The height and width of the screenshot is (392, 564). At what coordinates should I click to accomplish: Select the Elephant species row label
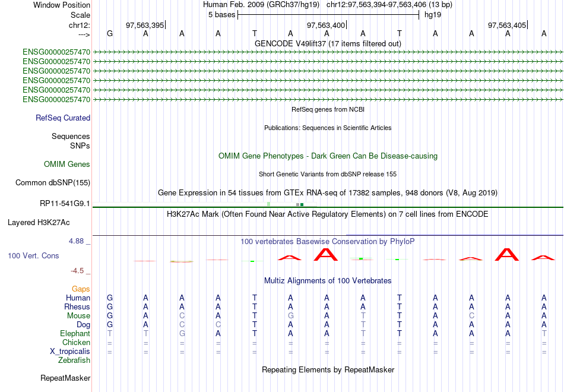(x=75, y=333)
